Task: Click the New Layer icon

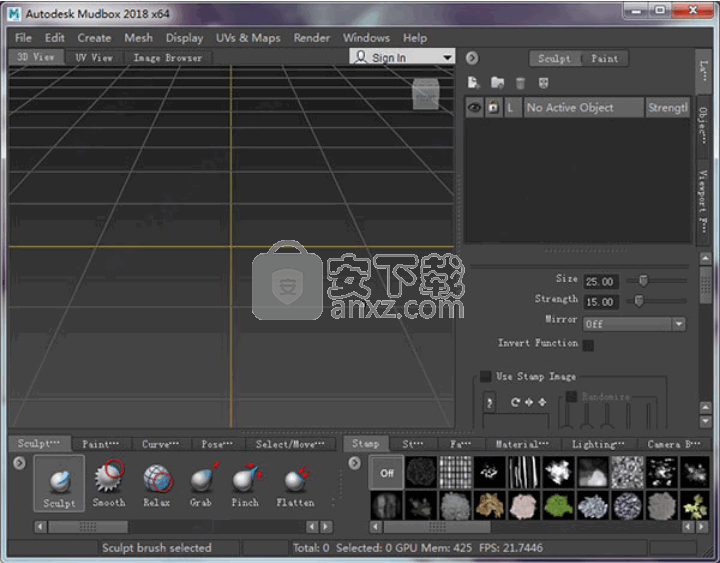Action: 473,83
